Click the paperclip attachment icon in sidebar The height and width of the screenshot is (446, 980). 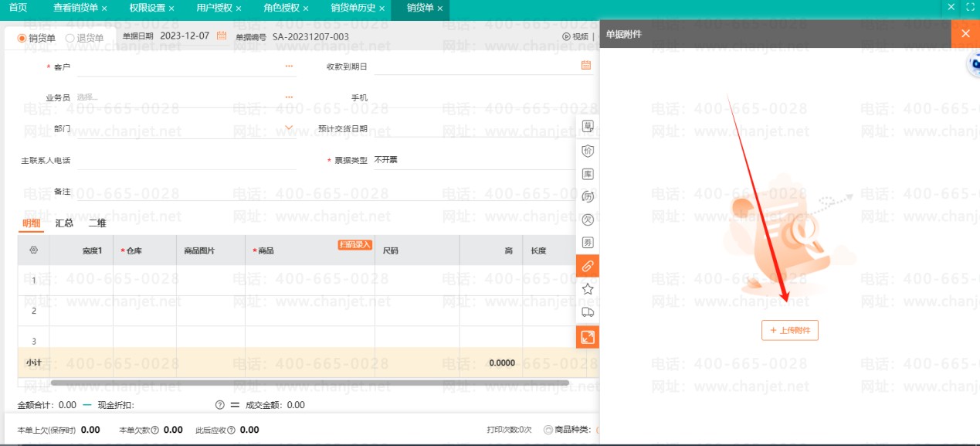click(588, 266)
